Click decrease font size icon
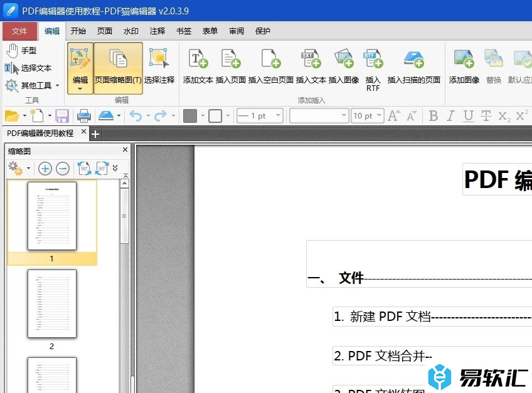The height and width of the screenshot is (393, 532). [x=412, y=116]
